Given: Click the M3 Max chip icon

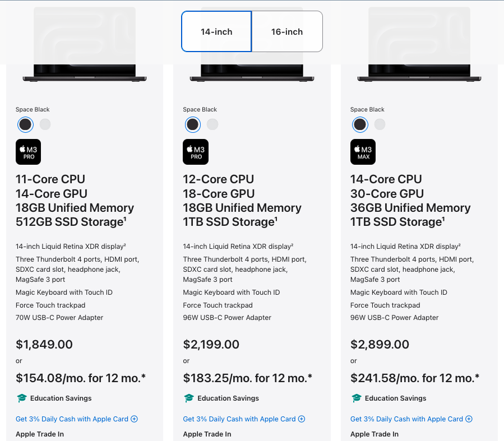Looking at the screenshot, I should coord(363,152).
